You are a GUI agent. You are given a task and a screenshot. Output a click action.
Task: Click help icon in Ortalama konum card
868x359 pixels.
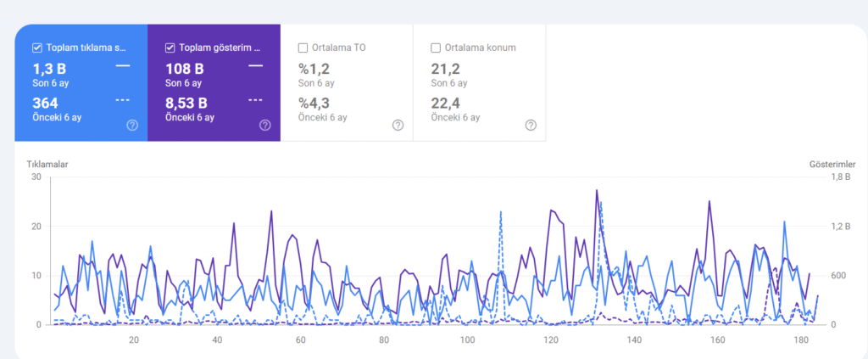click(531, 125)
